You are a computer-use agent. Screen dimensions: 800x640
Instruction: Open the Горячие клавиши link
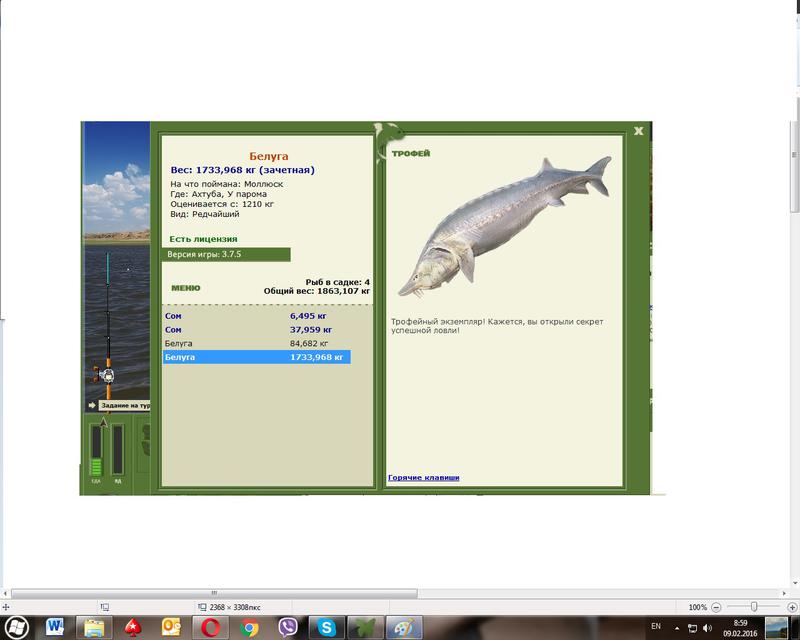pyautogui.click(x=423, y=478)
